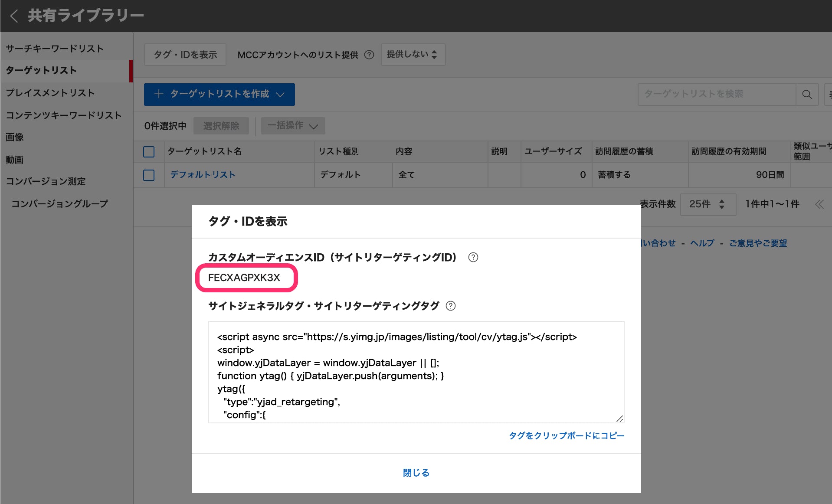Open 画像 in sidebar
Screen dimensions: 832x504
click(x=14, y=137)
